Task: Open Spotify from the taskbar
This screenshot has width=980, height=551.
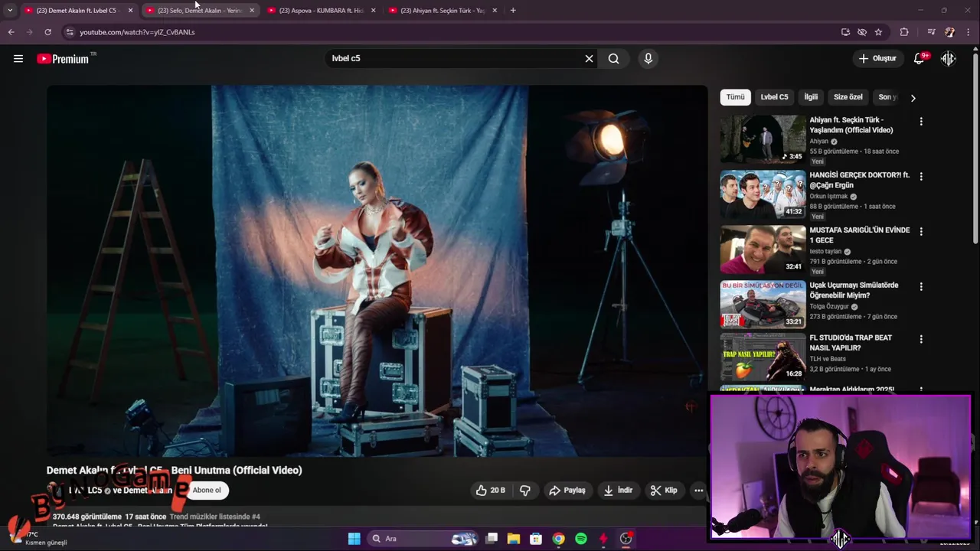Action: tap(581, 539)
